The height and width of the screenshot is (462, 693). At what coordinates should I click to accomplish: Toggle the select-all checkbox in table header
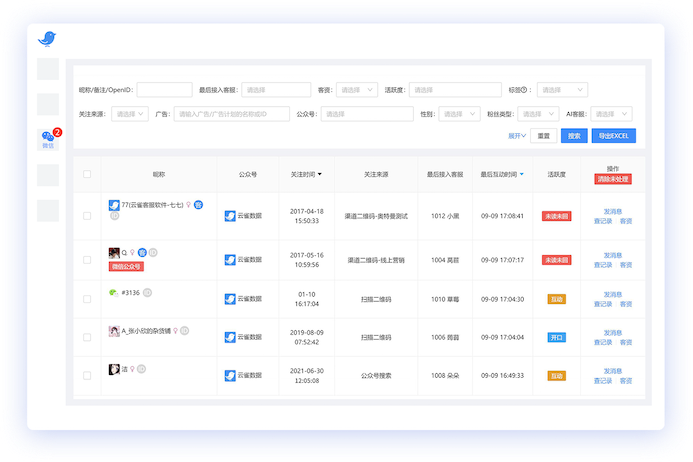pyautogui.click(x=87, y=174)
